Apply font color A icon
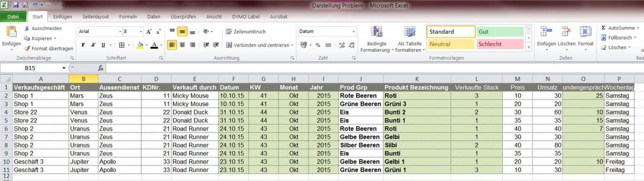Viewport: 644px width, 181px height. coord(154,45)
